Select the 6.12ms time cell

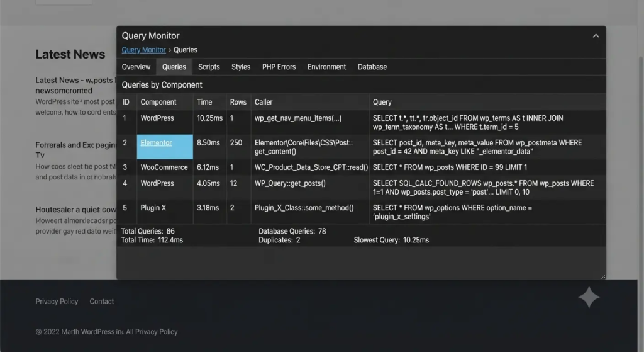click(x=208, y=167)
